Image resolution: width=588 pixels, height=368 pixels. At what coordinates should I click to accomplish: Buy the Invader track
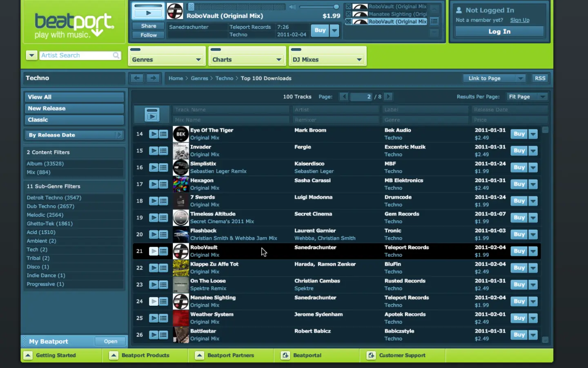[x=519, y=150]
